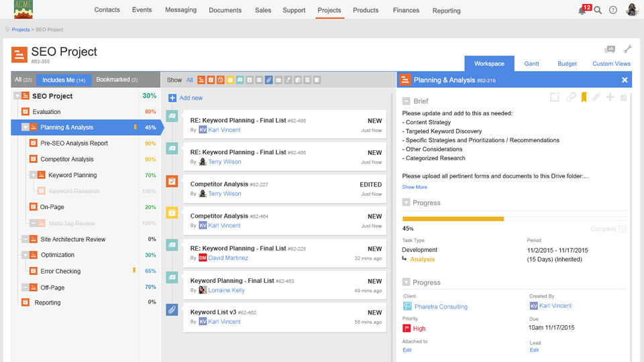The height and width of the screenshot is (362, 644).
Task: Click the open-in-new-window icon in the Brief toolbar
Action: (x=555, y=97)
